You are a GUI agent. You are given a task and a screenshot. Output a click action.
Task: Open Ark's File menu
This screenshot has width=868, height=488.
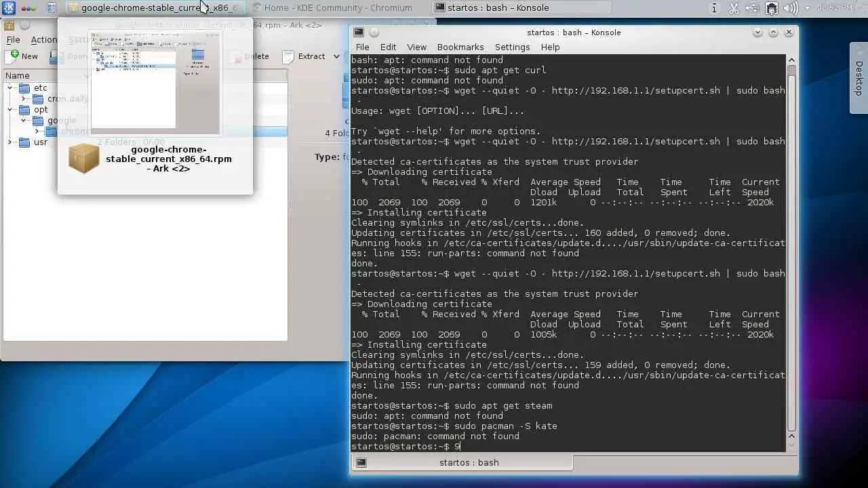click(x=13, y=40)
